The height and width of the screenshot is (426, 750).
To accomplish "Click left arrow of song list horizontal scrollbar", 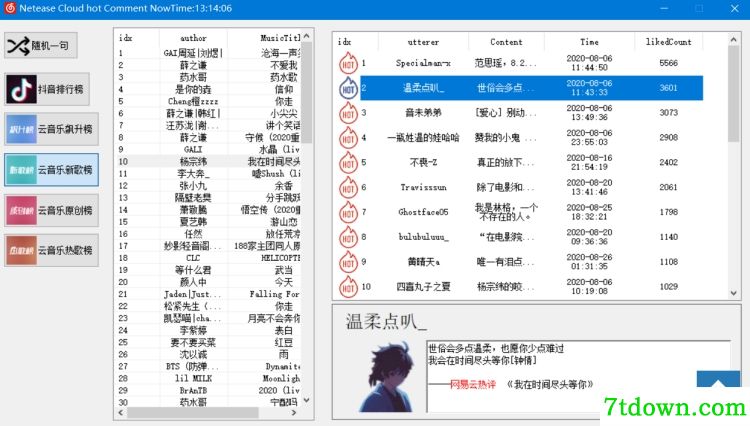I will (x=121, y=412).
